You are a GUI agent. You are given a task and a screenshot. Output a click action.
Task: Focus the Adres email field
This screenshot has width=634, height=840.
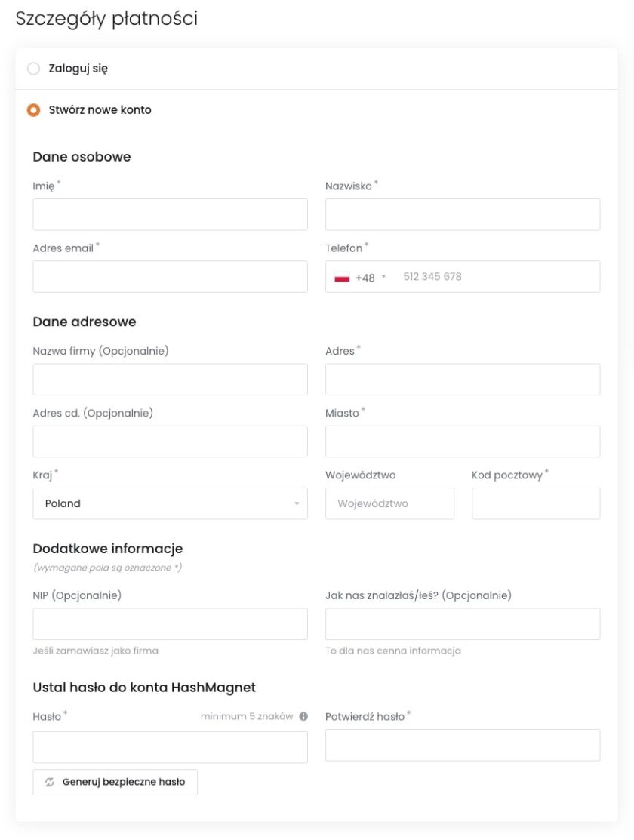[x=170, y=276]
